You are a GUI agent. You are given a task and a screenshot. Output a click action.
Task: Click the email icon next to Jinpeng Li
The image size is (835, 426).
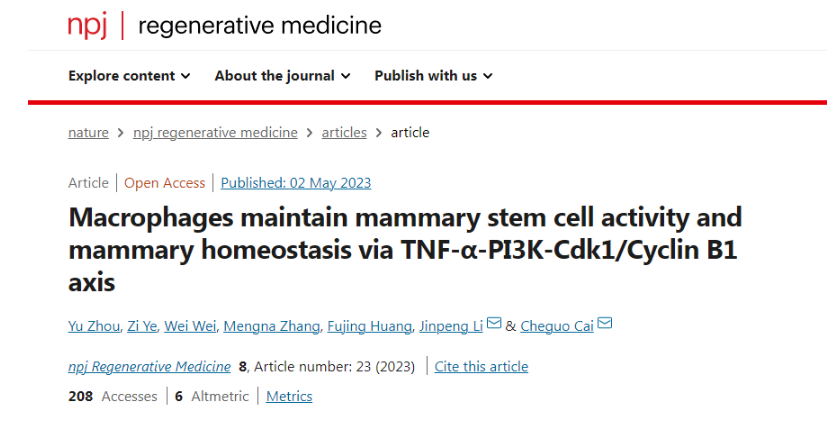click(494, 323)
